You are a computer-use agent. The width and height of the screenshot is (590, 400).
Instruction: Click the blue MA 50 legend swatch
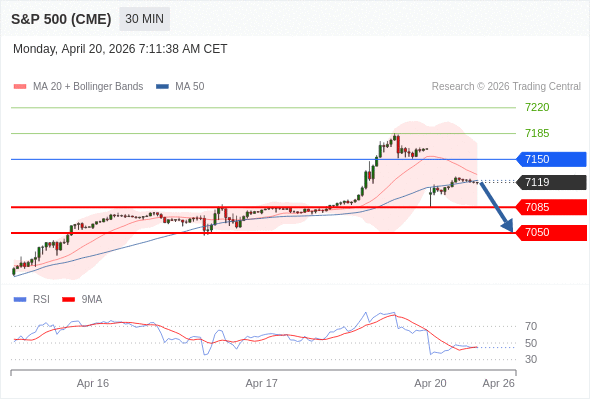(x=162, y=87)
